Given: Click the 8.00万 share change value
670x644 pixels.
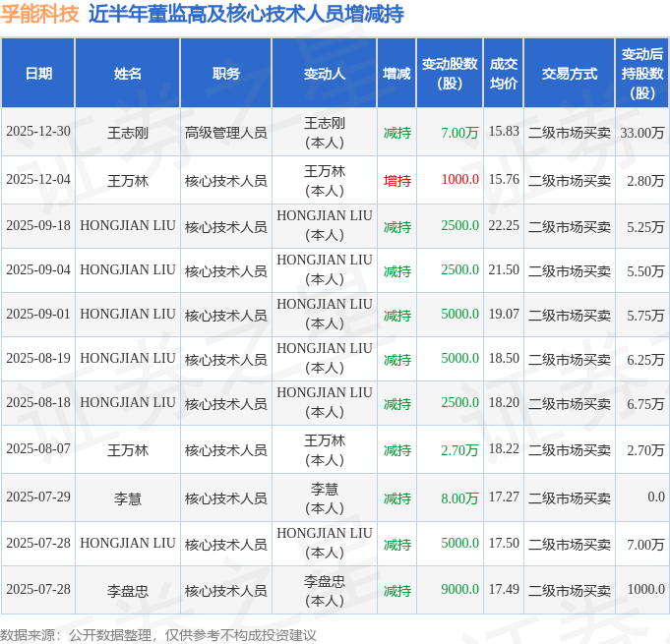Looking at the screenshot, I should [x=459, y=498].
